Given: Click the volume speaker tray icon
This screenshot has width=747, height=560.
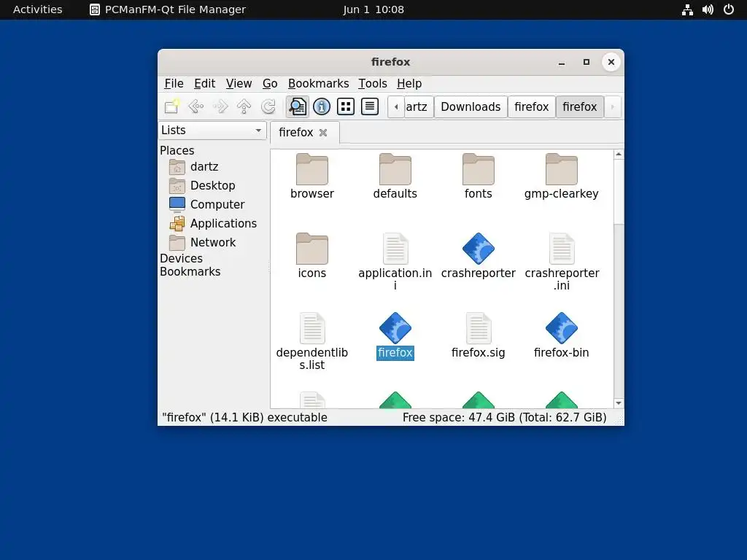Looking at the screenshot, I should (x=708, y=9).
